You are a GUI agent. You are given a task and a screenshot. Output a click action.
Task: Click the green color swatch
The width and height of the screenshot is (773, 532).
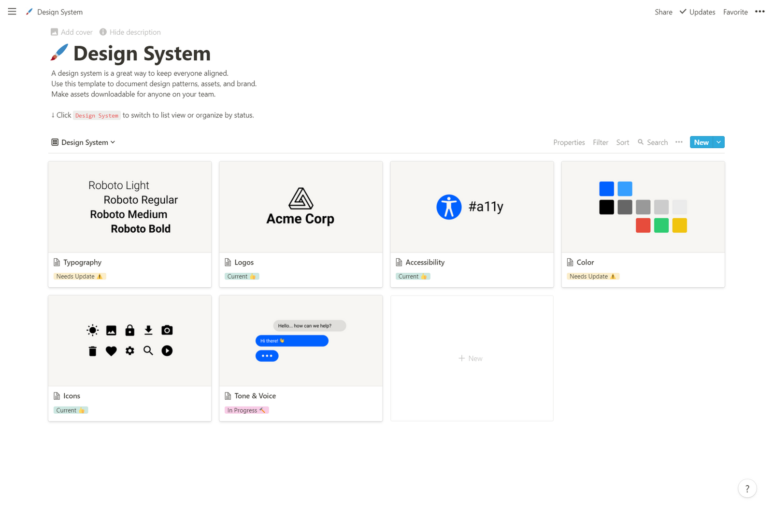(661, 225)
